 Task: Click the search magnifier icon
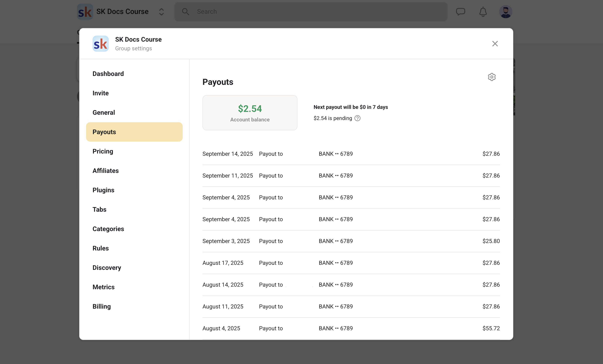click(x=186, y=12)
